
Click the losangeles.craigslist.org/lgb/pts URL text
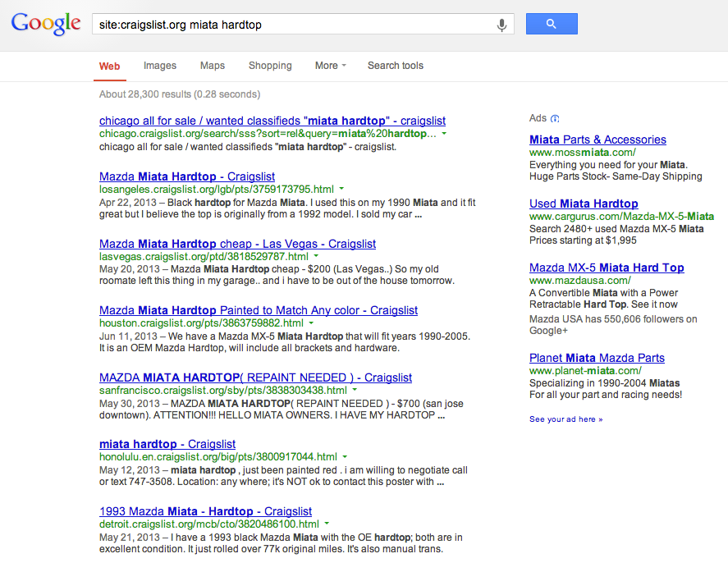point(217,190)
